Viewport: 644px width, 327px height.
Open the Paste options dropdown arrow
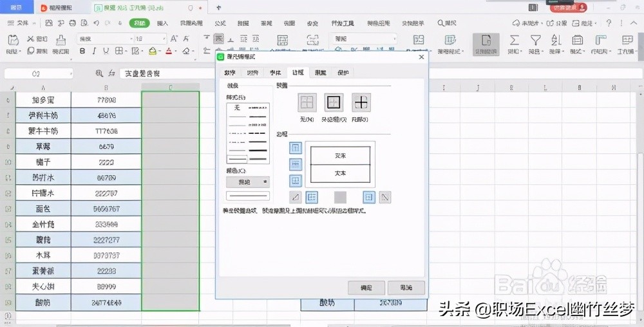coord(19,51)
